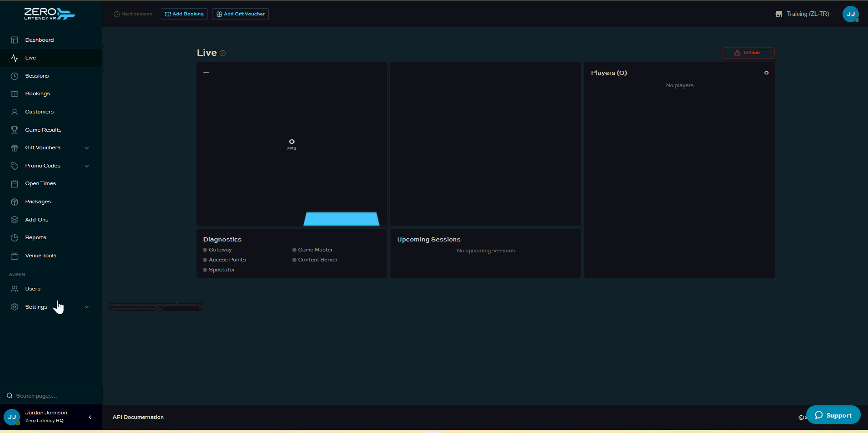Open the Settings gear icon

click(15, 307)
